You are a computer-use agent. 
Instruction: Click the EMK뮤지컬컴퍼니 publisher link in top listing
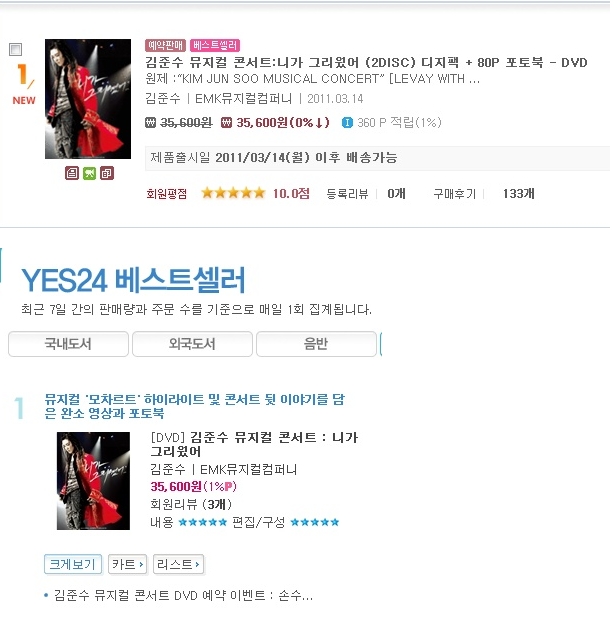(243, 98)
